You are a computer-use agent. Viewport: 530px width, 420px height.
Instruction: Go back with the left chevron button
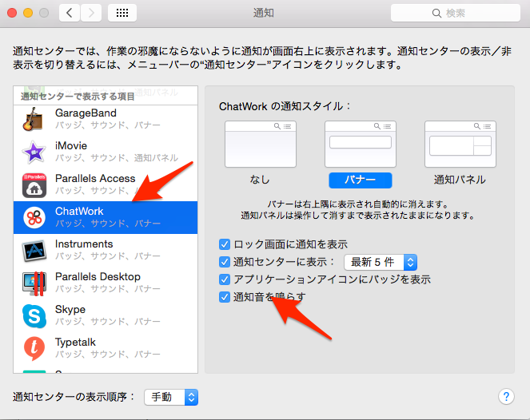[70, 13]
